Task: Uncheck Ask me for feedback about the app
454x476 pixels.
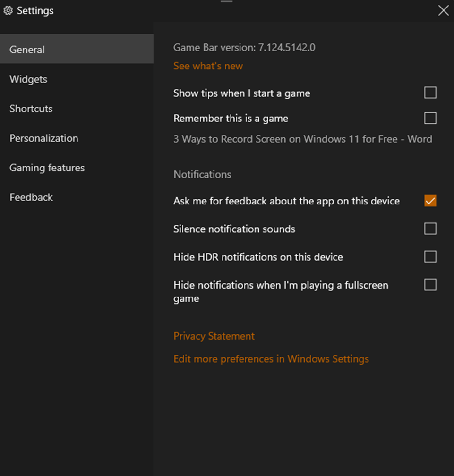Action: pyautogui.click(x=430, y=201)
